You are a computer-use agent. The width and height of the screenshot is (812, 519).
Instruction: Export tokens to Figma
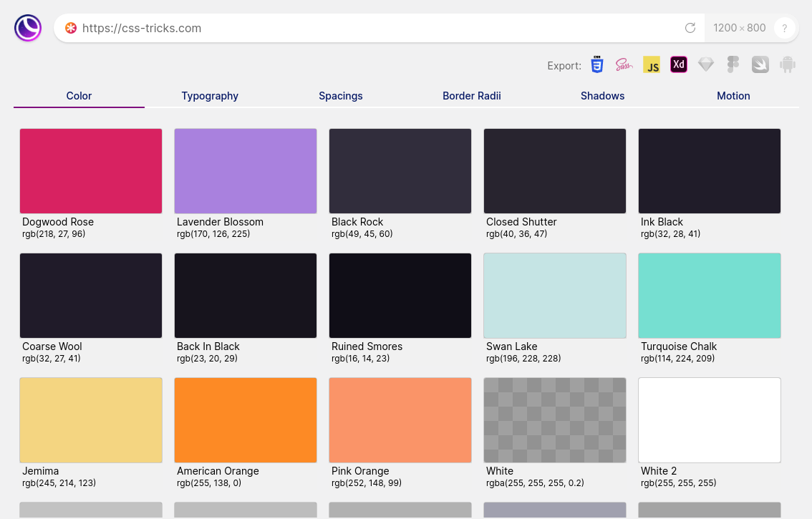733,64
